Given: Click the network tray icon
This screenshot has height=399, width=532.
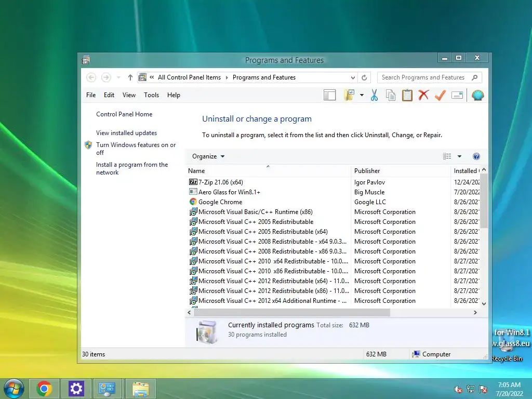Looking at the screenshot, I should coord(470,389).
